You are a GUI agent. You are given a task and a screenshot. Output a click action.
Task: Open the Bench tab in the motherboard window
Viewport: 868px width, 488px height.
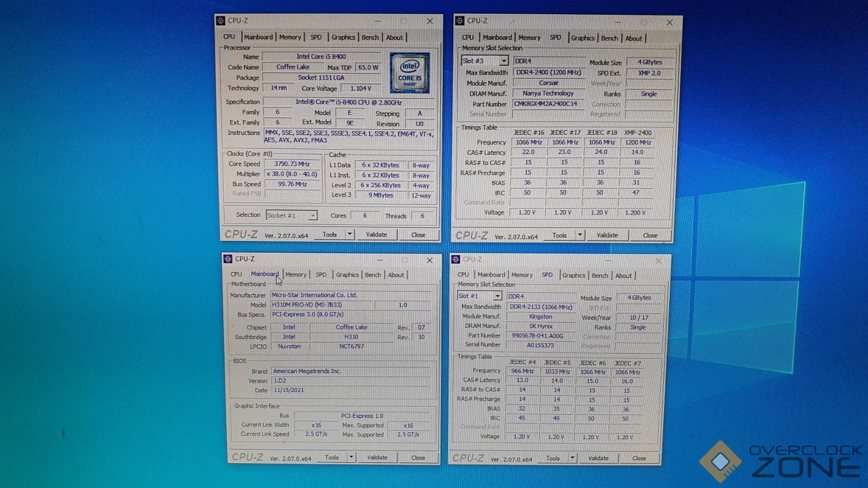[x=373, y=274]
